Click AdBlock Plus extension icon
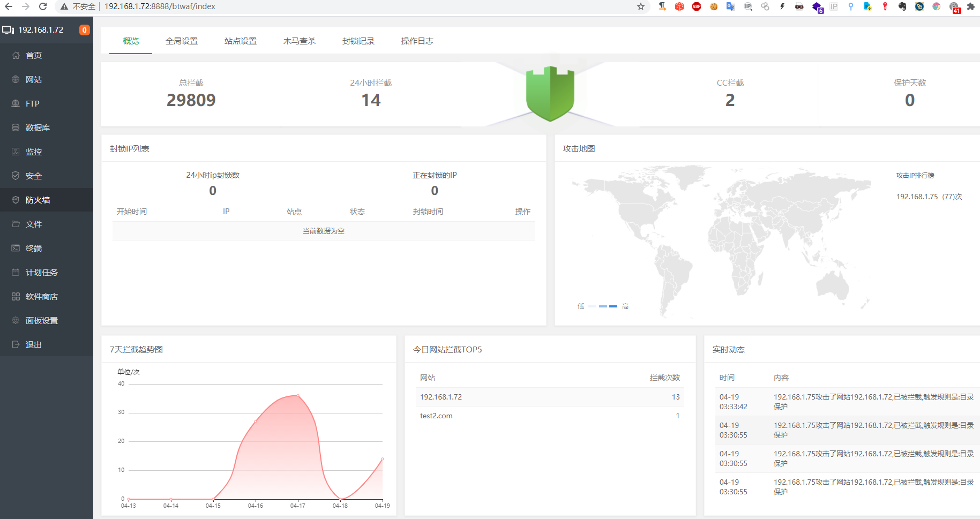 tap(697, 6)
